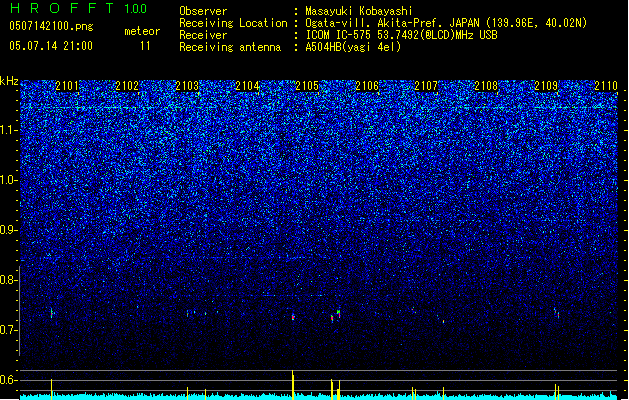Click the 2103 time marker
629x400 pixels.
pyautogui.click(x=187, y=86)
